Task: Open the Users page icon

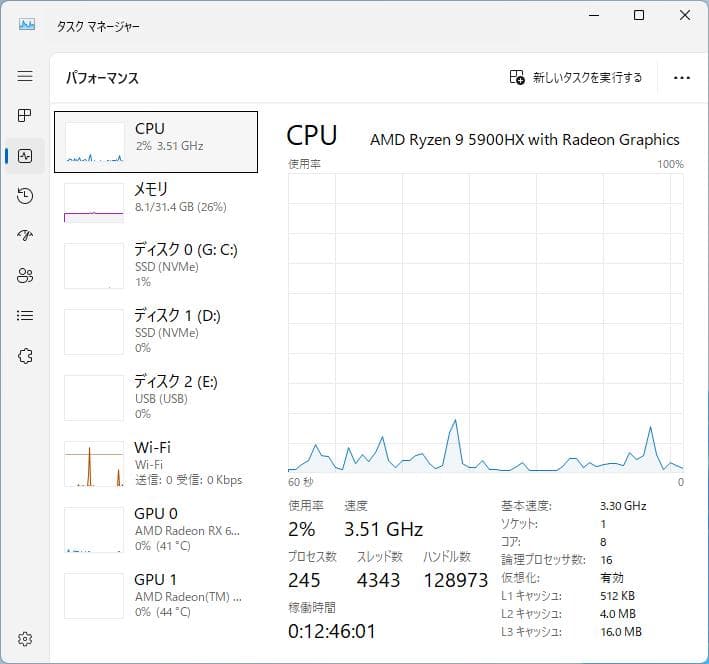Action: tap(25, 275)
